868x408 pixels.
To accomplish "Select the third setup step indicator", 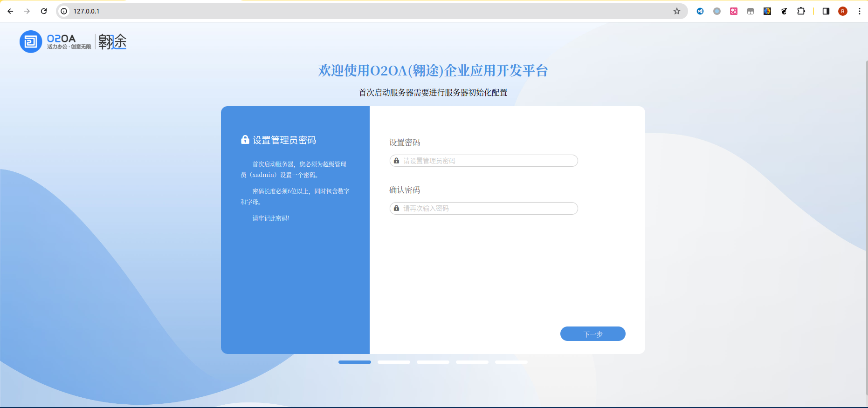I will (x=433, y=362).
